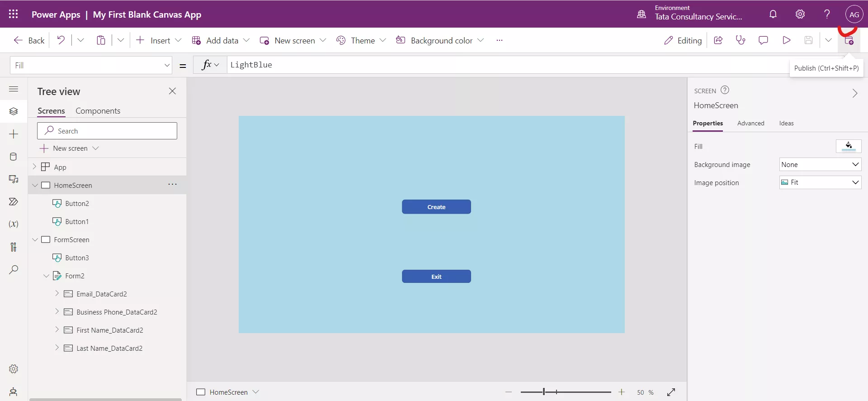Click the Save disk icon
Image resolution: width=868 pixels, height=401 pixels.
click(x=809, y=40)
